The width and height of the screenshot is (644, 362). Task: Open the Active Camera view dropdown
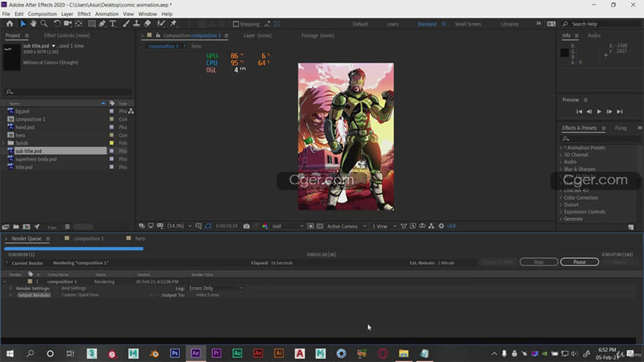click(346, 226)
